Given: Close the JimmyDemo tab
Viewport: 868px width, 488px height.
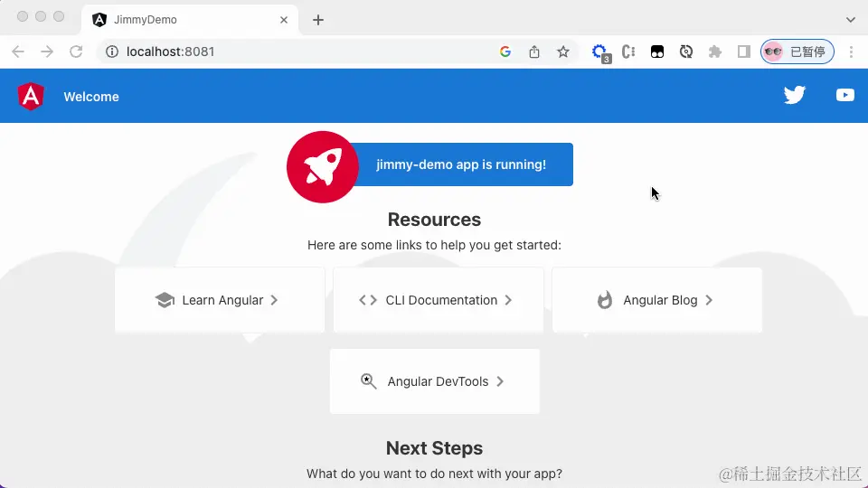Looking at the screenshot, I should click(283, 20).
